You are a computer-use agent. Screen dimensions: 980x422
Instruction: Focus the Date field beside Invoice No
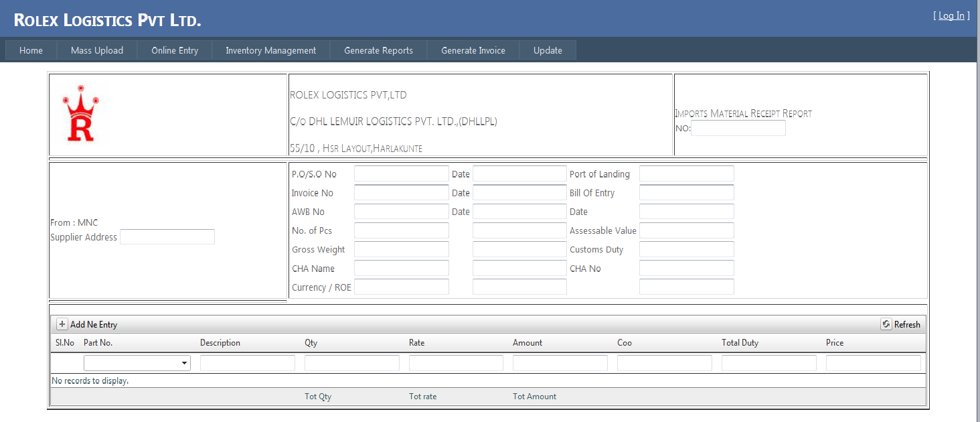pos(520,193)
